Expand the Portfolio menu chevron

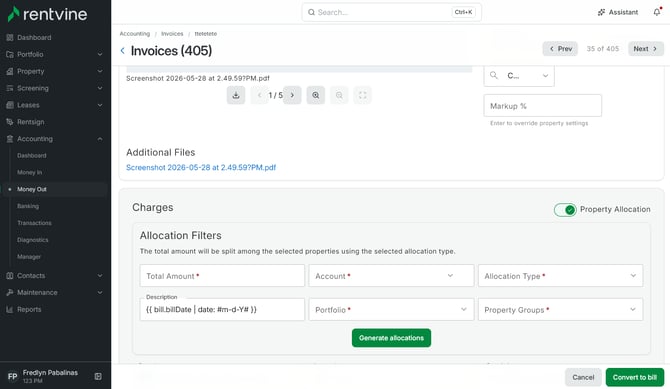coord(100,54)
